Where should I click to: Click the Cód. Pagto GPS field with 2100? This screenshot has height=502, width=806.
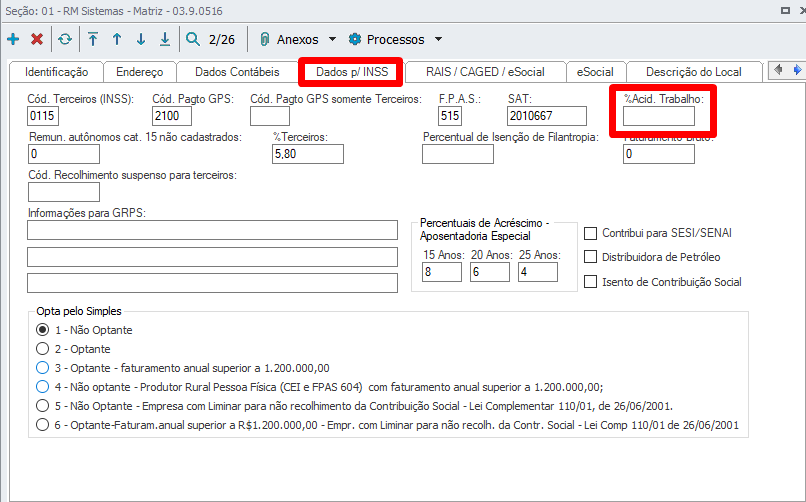(172, 116)
